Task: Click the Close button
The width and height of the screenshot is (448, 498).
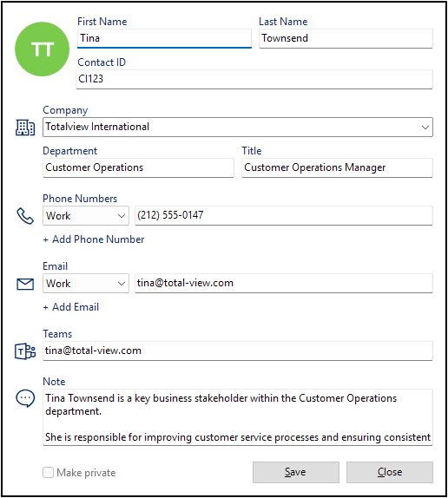Action: click(x=390, y=472)
